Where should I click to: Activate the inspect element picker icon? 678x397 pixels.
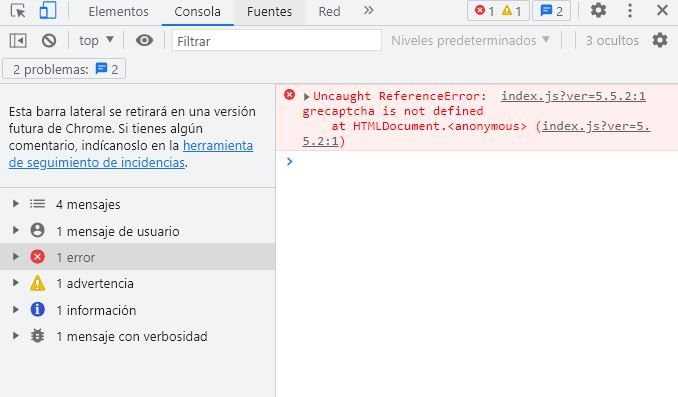coord(18,11)
